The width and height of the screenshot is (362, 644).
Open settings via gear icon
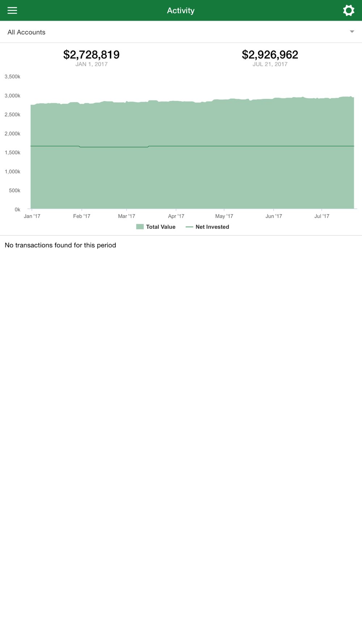(349, 11)
